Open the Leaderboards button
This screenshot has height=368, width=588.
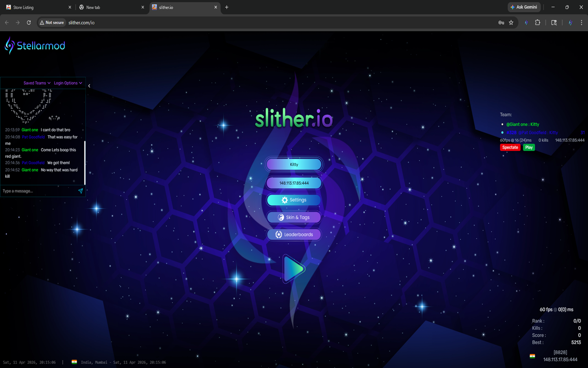coord(294,235)
